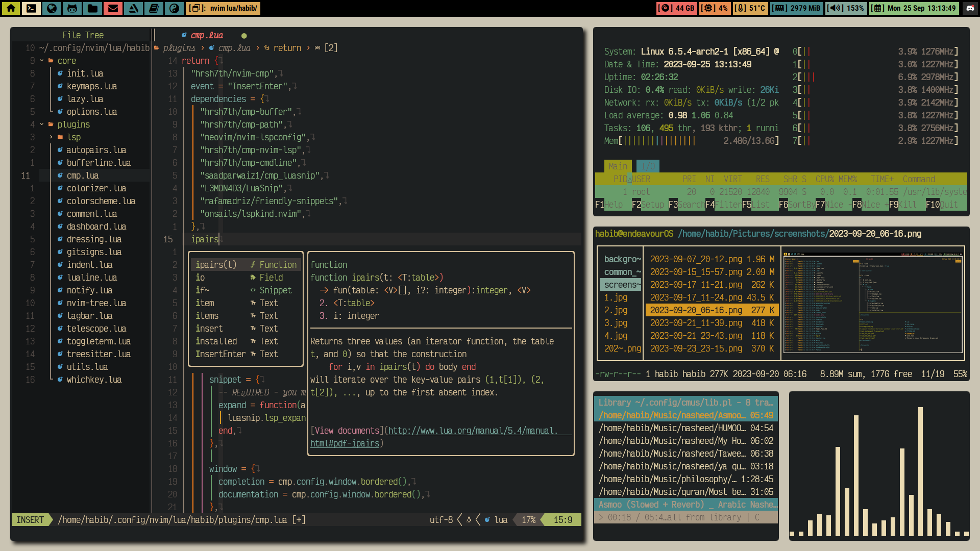Click the INSERT mode indicator in statusline
This screenshot has height=551, width=980.
coord(30,520)
